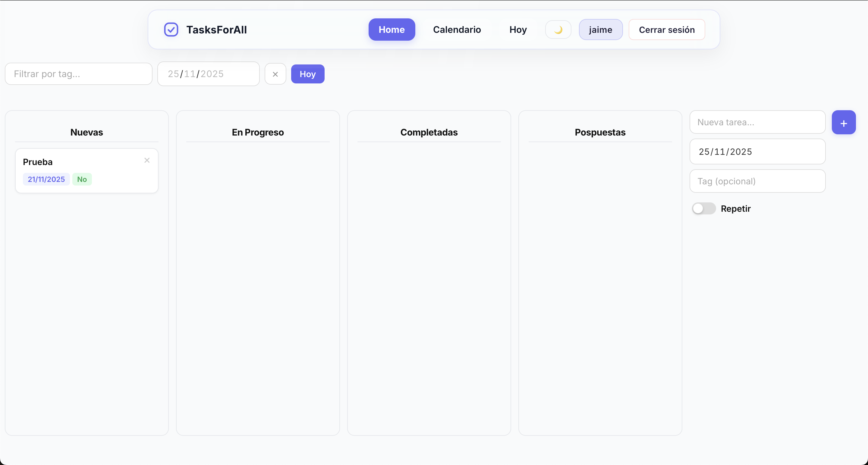The height and width of the screenshot is (465, 868).
Task: Open the jaime user profile chip
Action: pos(601,29)
